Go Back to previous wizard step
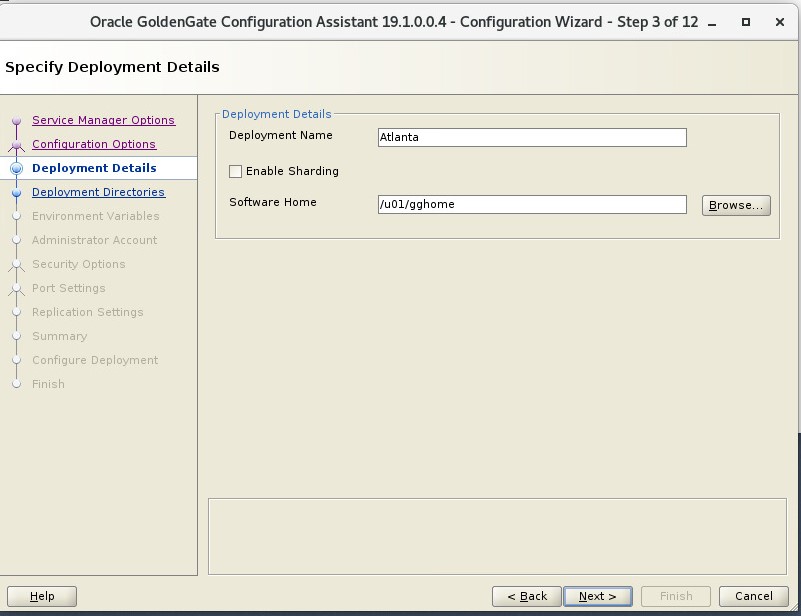This screenshot has height=616, width=801. [x=527, y=596]
